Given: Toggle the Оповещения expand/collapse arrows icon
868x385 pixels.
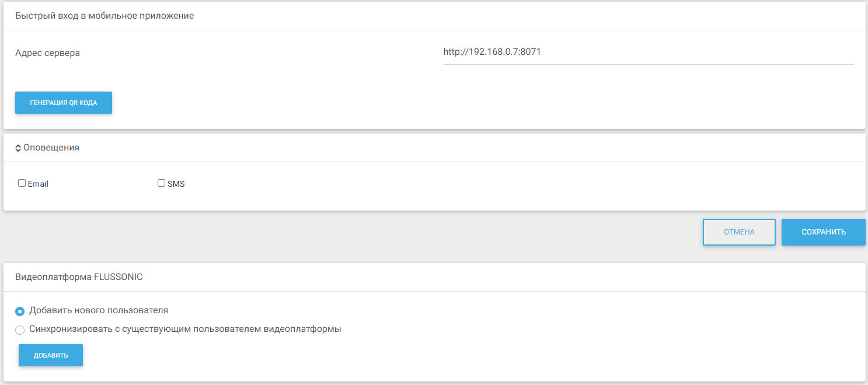Looking at the screenshot, I should pos(18,148).
